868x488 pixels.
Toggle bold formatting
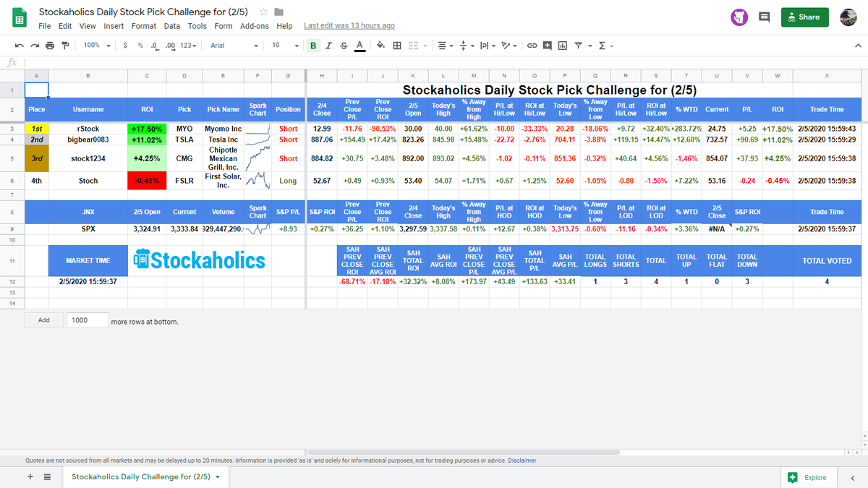(314, 46)
